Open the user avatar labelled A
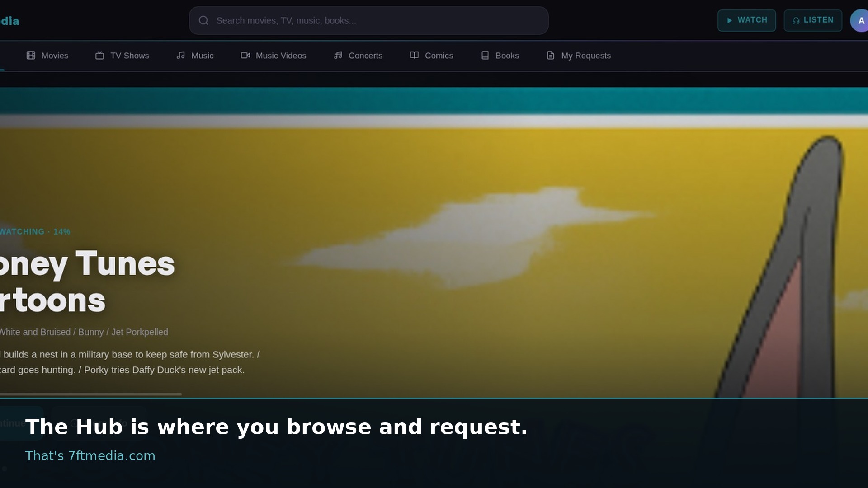 [x=859, y=21]
